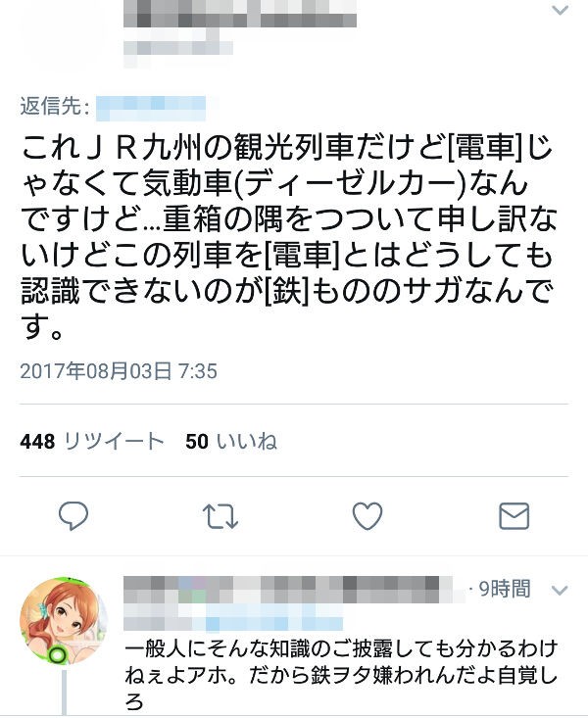Screen dimensions: 588x718
Task: Click the 返信先 label
Action: click(55, 107)
